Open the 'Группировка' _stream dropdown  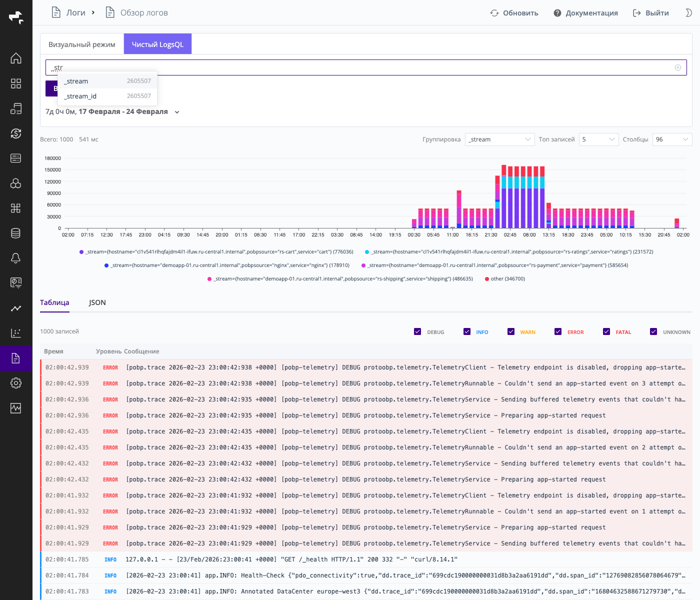pos(499,139)
